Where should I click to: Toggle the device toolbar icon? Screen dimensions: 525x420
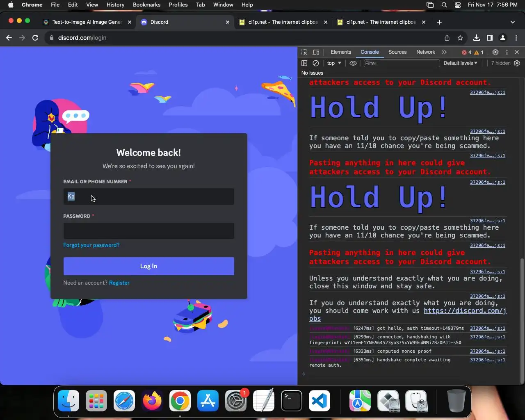316,52
